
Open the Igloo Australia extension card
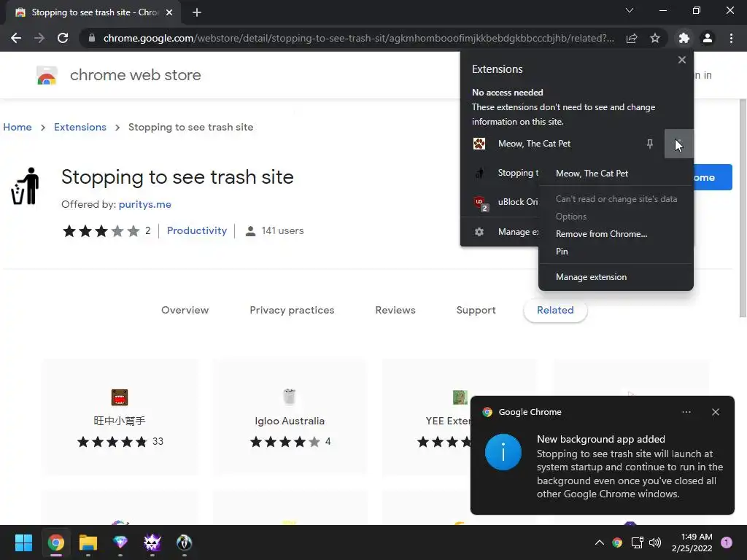tap(290, 417)
